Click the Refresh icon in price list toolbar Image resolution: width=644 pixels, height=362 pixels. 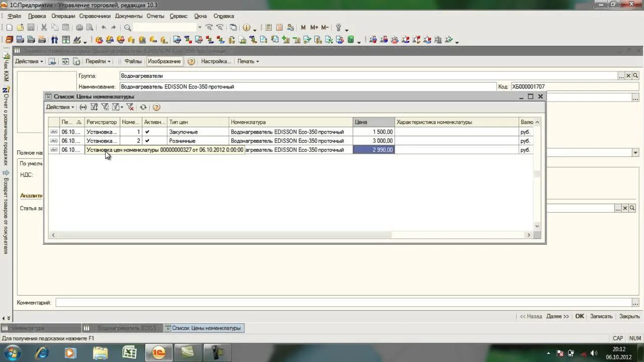[x=143, y=107]
